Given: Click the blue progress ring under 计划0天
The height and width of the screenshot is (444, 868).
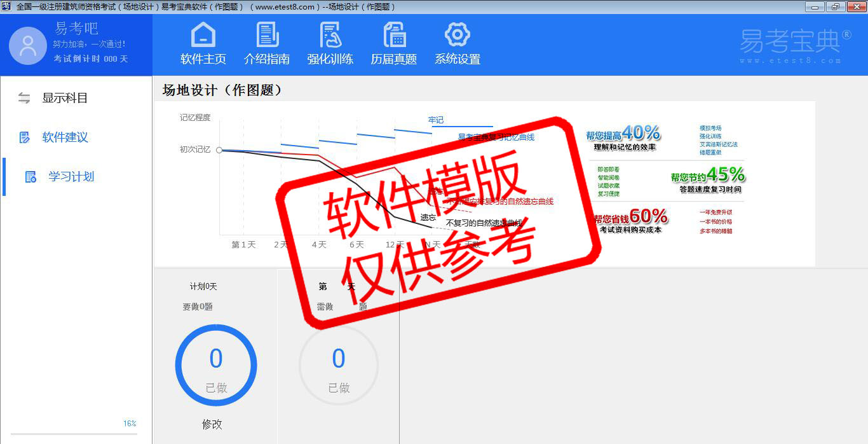Looking at the screenshot, I should point(216,365).
